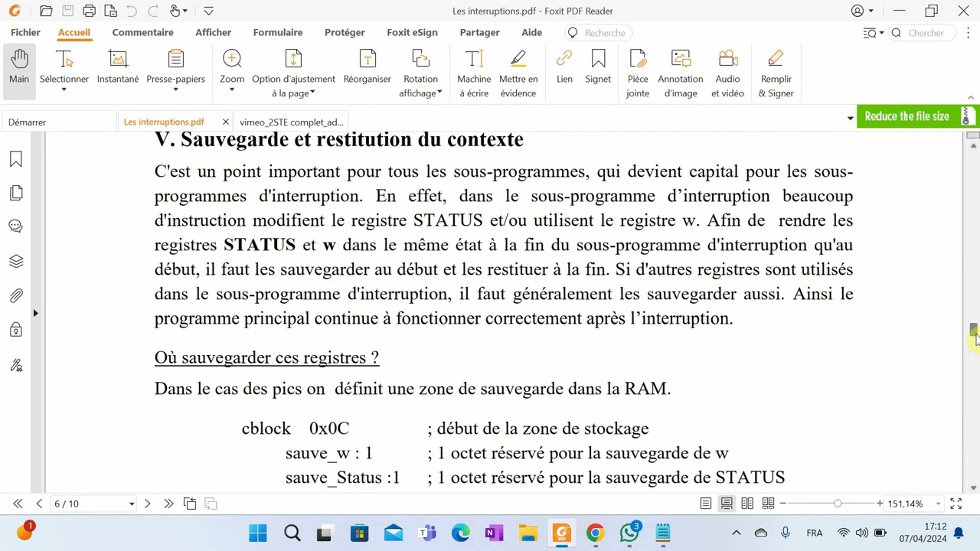The height and width of the screenshot is (551, 980).
Task: Click the Chercher text search field
Action: 923,33
